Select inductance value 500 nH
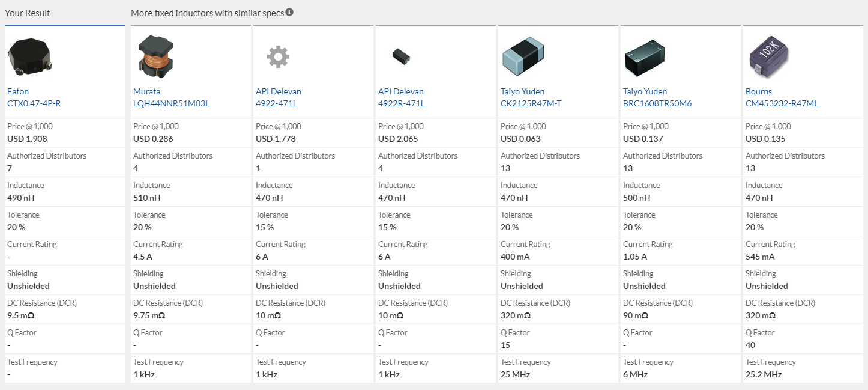This screenshot has width=868, height=390. tap(637, 198)
